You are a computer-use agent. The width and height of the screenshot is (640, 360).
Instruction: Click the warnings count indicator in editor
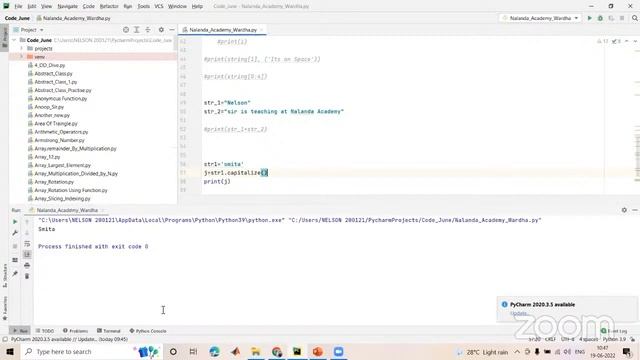(602, 41)
